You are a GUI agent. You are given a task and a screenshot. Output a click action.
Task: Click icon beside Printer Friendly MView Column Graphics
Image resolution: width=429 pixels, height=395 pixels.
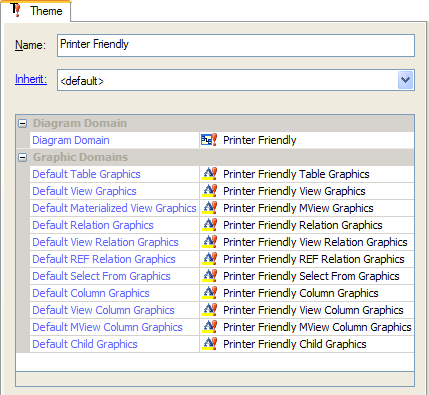210,327
